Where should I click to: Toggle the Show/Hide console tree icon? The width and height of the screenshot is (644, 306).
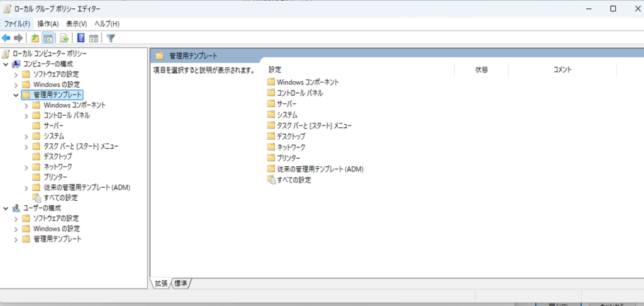tap(47, 38)
